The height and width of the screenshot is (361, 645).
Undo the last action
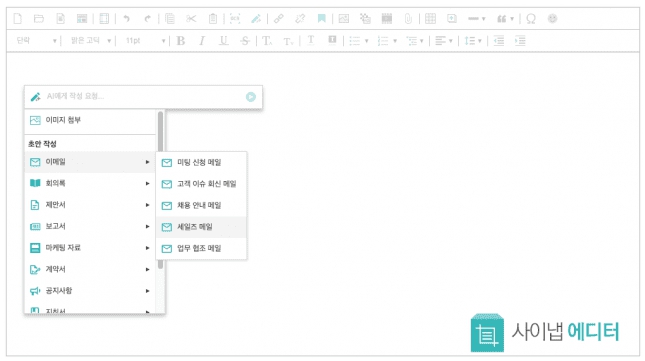pyautogui.click(x=126, y=19)
